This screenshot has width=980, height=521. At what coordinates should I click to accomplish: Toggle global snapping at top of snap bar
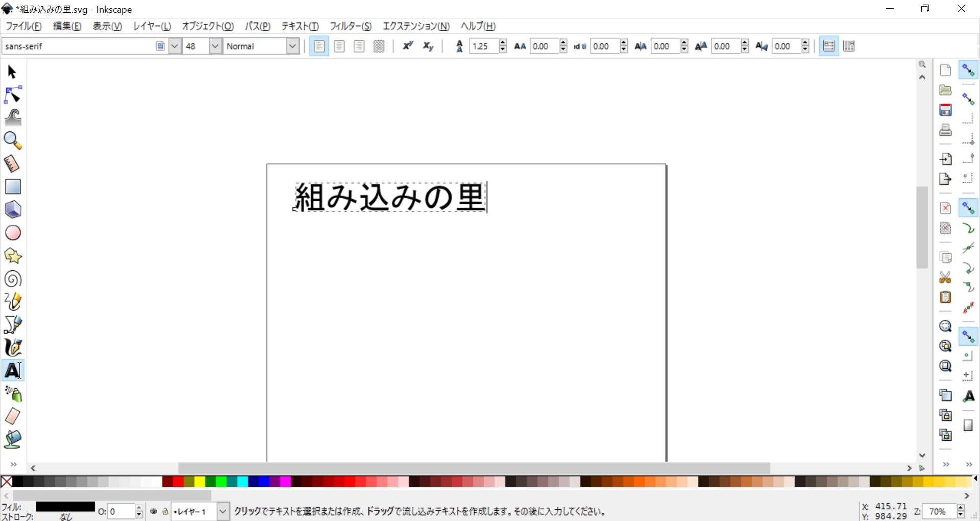click(968, 70)
